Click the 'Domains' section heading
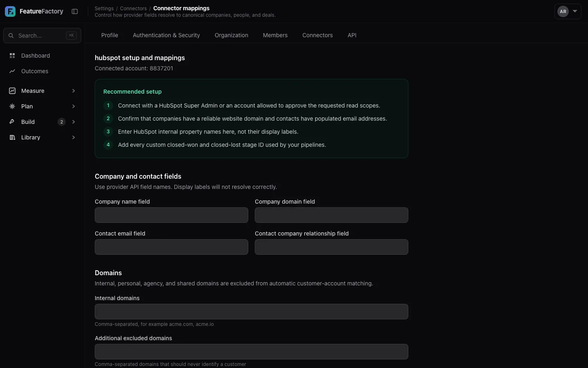This screenshot has height=368, width=588. [108, 273]
